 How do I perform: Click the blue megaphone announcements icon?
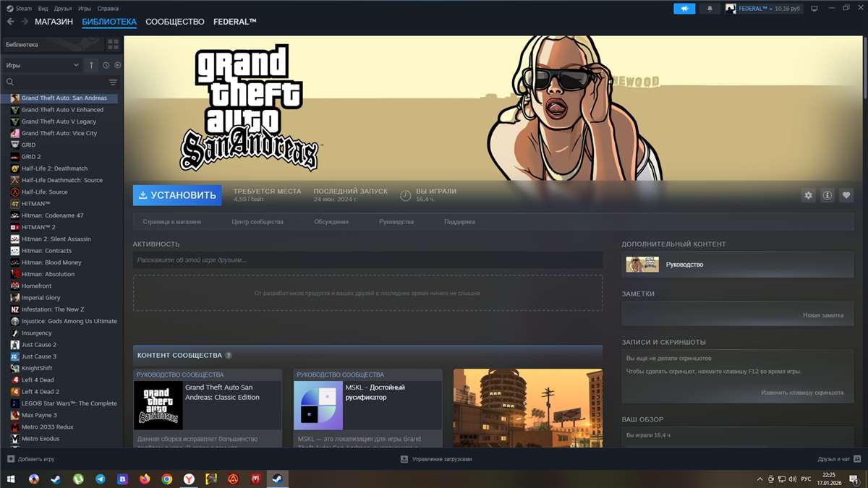pos(684,9)
